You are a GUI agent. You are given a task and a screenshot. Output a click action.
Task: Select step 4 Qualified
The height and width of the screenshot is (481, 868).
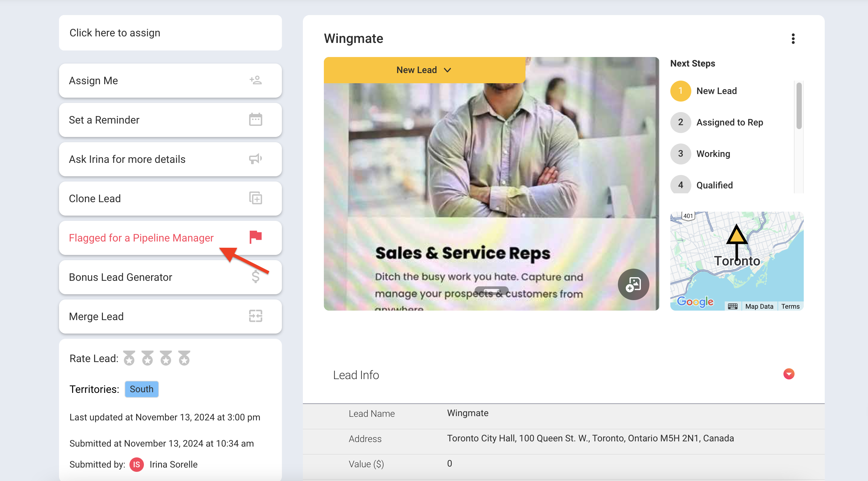tap(701, 185)
